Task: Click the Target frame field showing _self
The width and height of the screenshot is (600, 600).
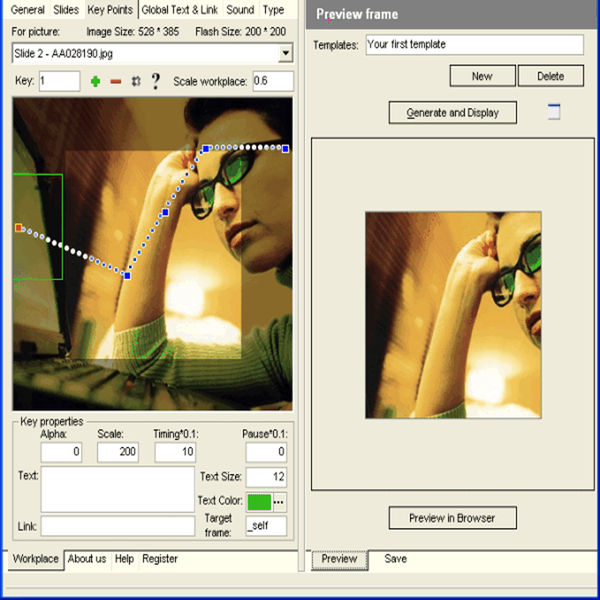Action: coord(266,526)
